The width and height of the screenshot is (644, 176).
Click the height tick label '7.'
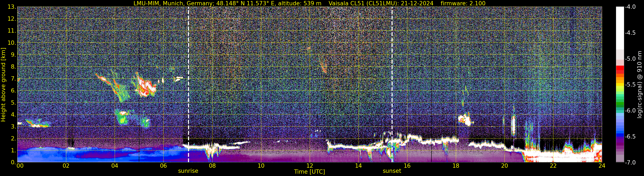pyautogui.click(x=13, y=79)
